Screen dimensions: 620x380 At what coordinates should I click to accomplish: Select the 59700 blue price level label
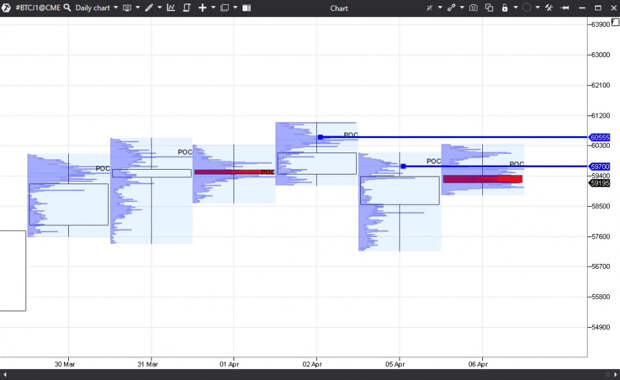599,166
